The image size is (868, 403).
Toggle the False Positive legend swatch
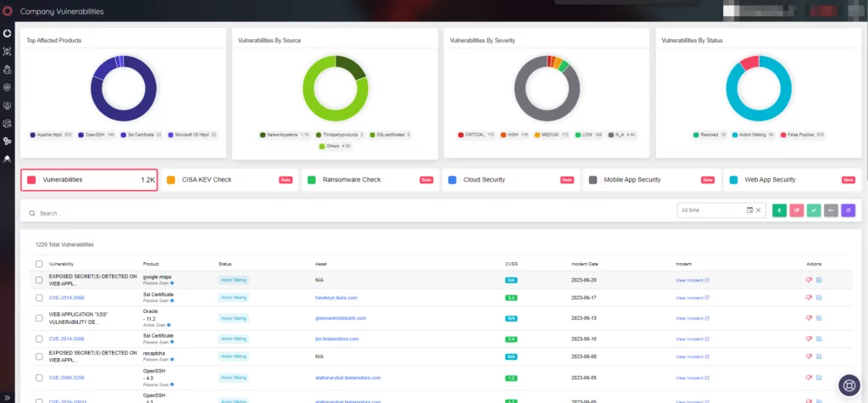pos(783,135)
